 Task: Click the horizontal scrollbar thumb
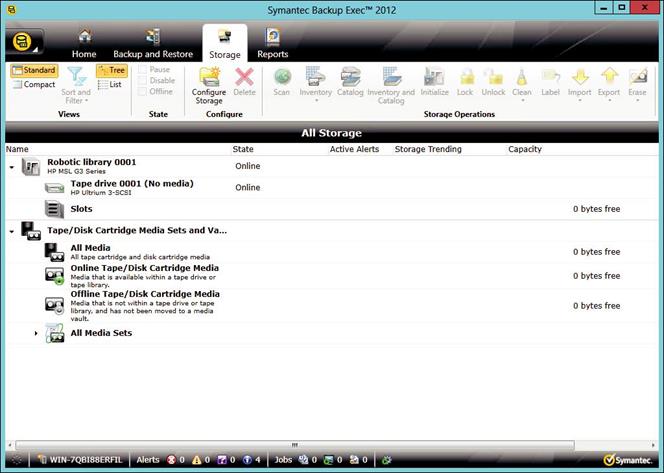coord(295,445)
